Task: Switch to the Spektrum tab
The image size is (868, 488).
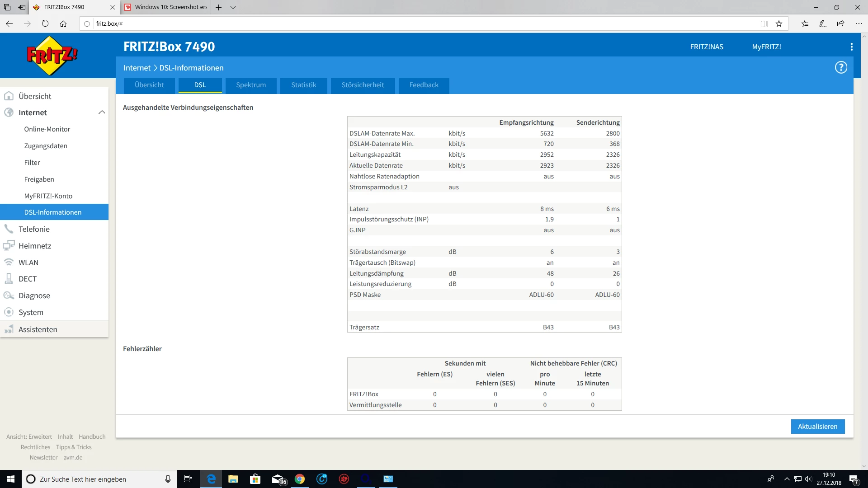Action: click(251, 85)
